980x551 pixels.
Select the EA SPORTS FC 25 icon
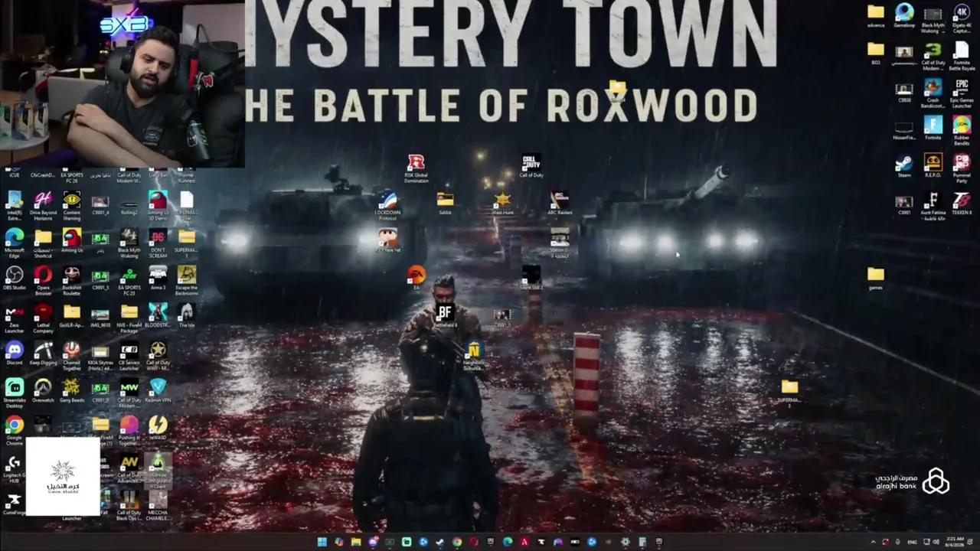coord(129,279)
